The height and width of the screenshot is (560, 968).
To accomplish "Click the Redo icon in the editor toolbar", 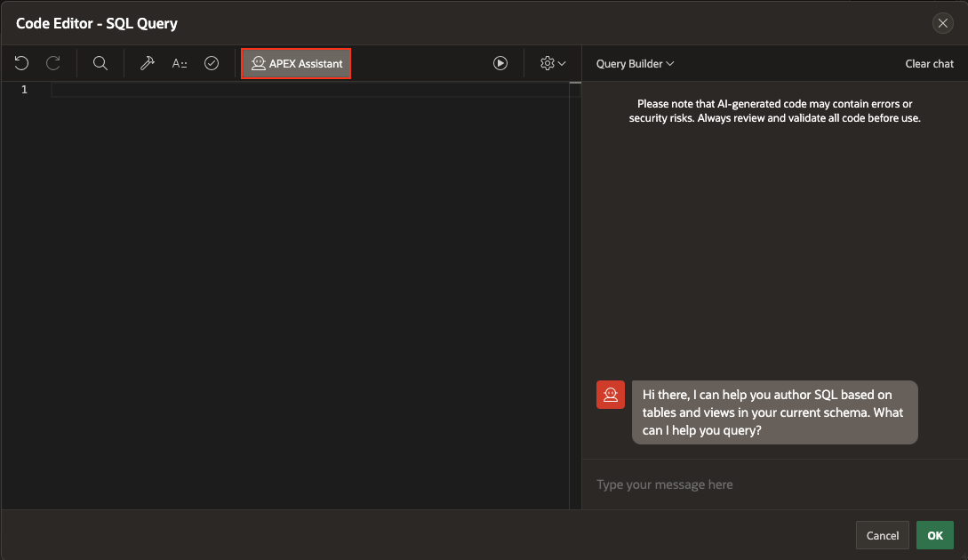I will (52, 63).
